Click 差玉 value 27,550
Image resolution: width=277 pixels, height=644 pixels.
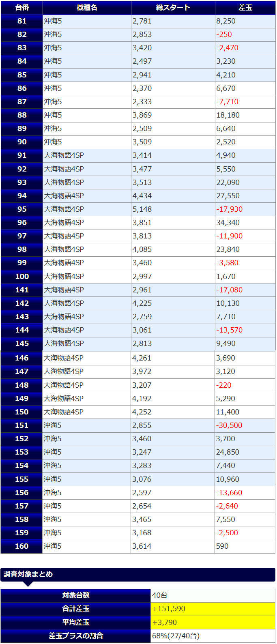(x=228, y=196)
